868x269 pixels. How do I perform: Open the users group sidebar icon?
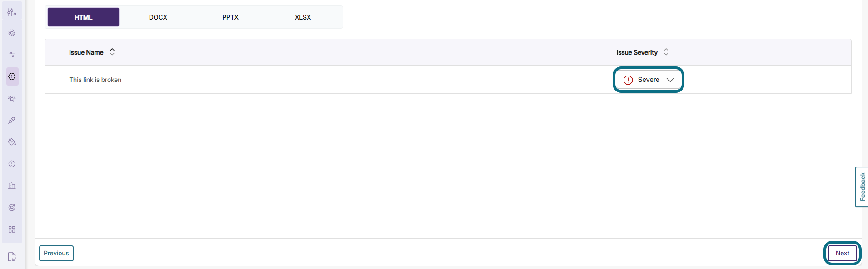tap(12, 98)
